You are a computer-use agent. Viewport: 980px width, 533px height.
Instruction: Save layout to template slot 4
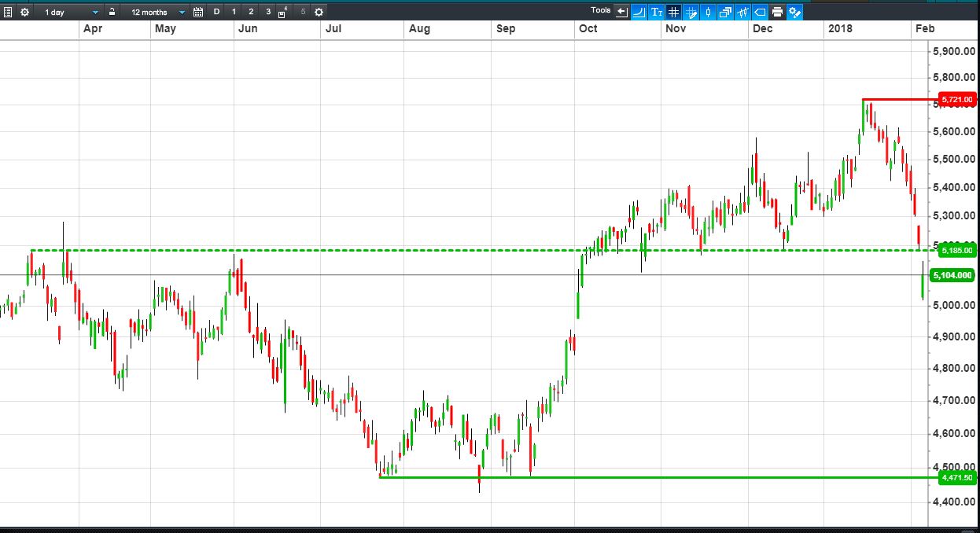pos(283,12)
